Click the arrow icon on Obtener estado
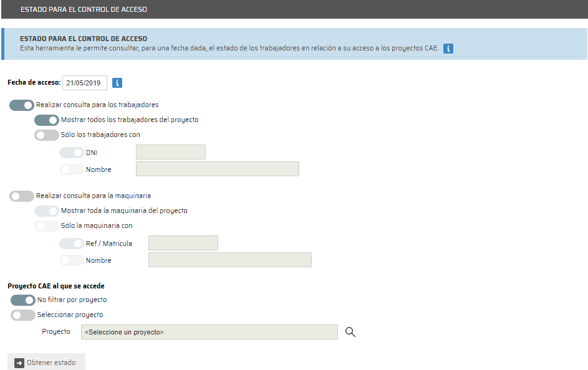 click(19, 363)
